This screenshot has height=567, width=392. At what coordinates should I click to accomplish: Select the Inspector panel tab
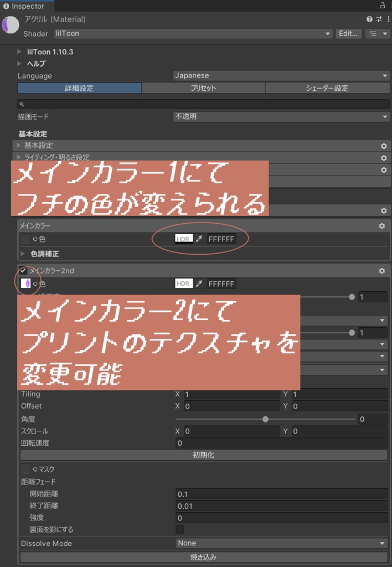pos(27,6)
